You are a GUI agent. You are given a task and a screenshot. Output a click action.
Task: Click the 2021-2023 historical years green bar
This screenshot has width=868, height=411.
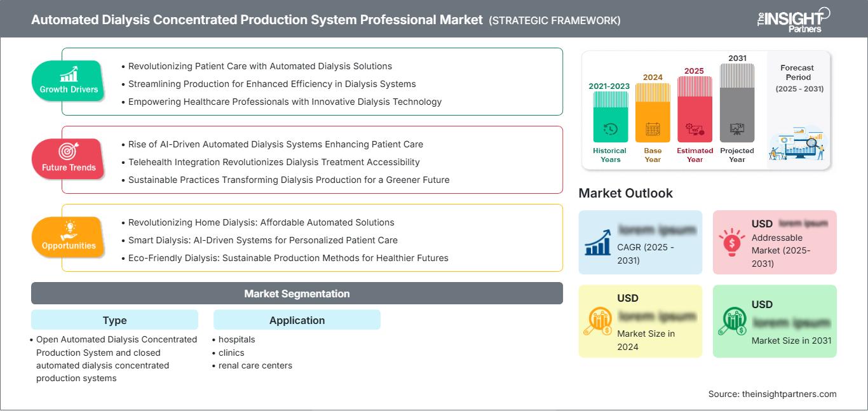pos(610,116)
